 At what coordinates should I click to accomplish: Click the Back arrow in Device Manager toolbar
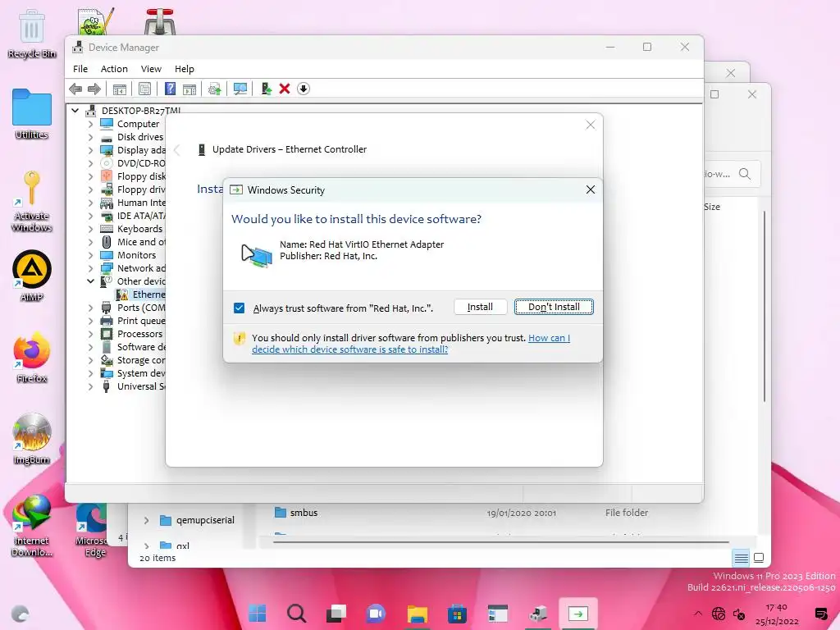pos(75,89)
